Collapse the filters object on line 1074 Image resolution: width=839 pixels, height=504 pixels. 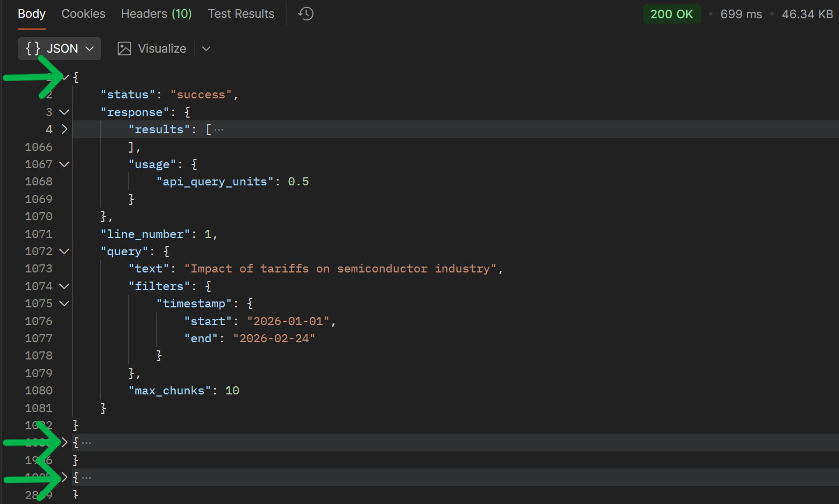[64, 286]
